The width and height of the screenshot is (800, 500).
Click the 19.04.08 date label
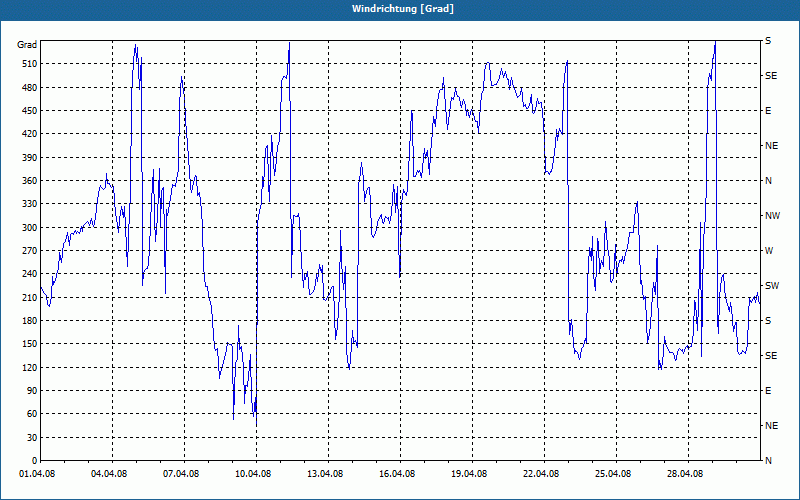coord(469,474)
